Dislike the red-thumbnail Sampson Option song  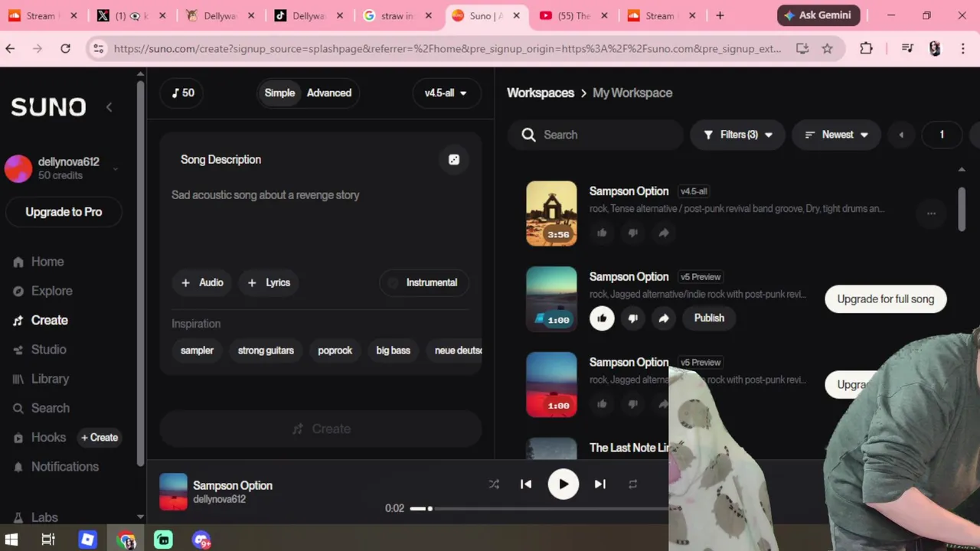click(x=632, y=403)
